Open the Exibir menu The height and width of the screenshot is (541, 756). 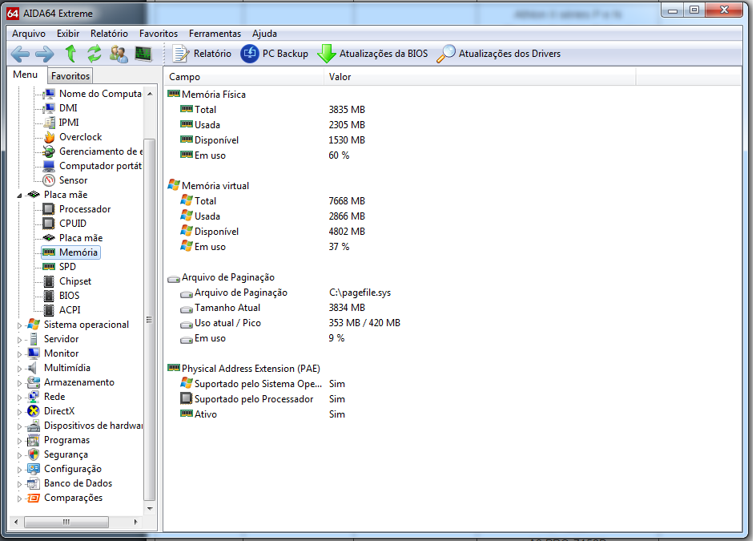coord(68,34)
